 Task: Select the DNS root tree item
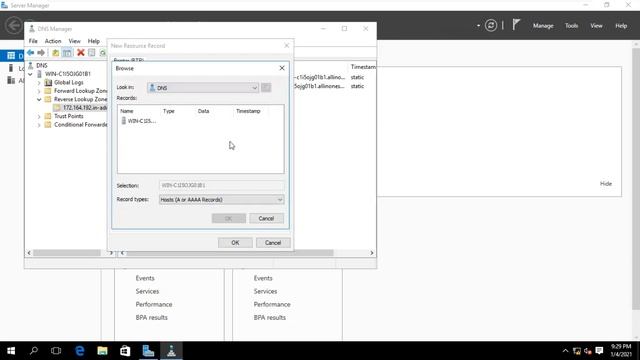coord(42,65)
